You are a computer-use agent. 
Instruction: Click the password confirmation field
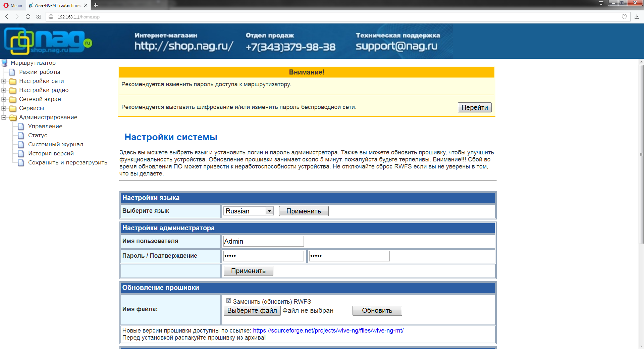349,256
